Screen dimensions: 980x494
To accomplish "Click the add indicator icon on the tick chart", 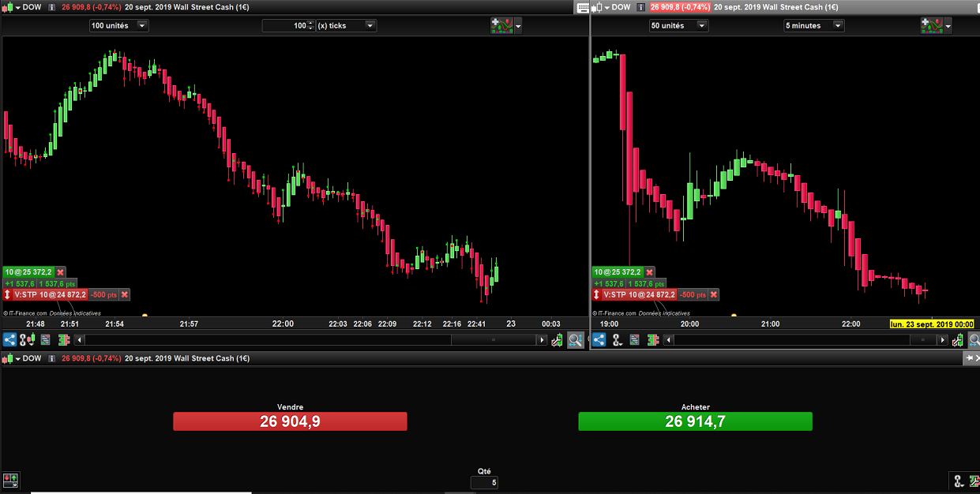I will click(x=501, y=25).
